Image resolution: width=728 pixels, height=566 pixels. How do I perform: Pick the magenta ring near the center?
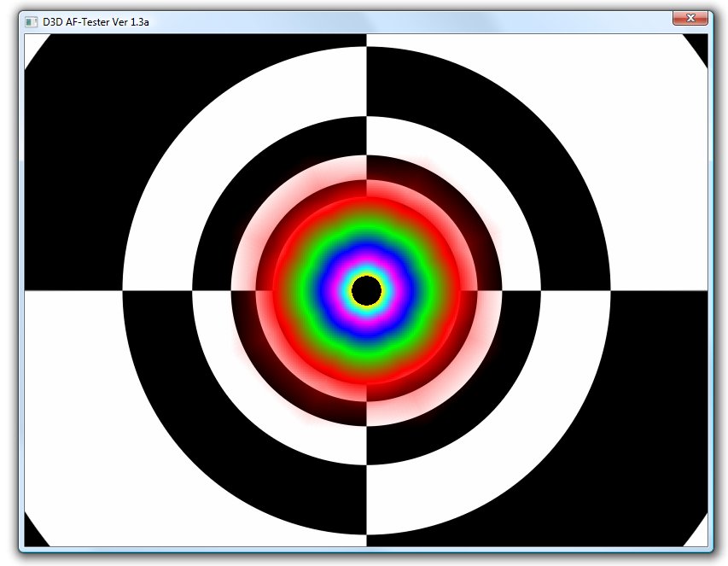point(366,263)
